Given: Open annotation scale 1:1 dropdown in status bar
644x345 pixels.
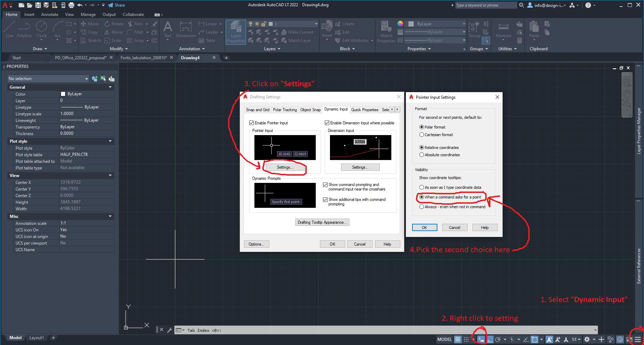Looking at the screenshot, I should coord(576,339).
